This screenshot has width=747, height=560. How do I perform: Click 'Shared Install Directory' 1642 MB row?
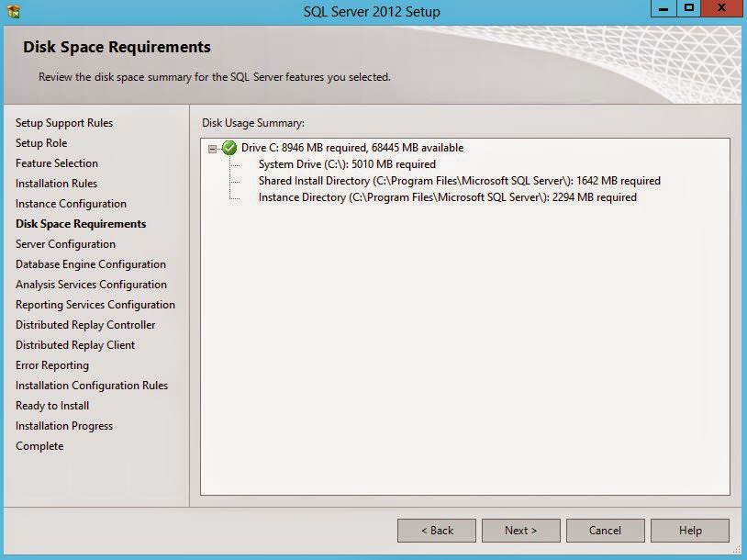pyautogui.click(x=459, y=181)
